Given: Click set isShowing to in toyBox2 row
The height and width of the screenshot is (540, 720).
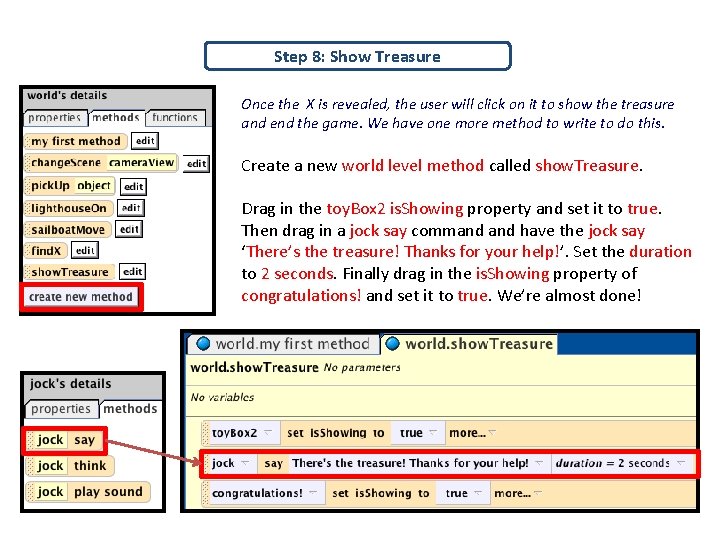Looking at the screenshot, I should 335,433.
